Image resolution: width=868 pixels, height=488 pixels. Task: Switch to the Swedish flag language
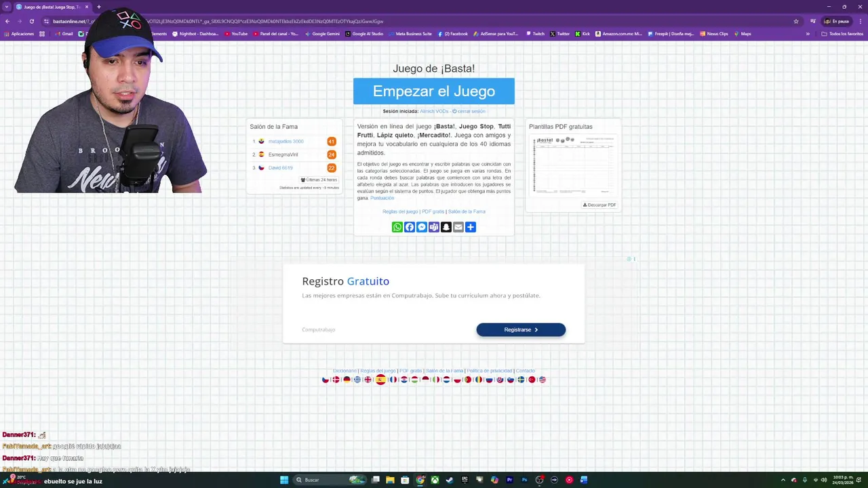tap(521, 380)
